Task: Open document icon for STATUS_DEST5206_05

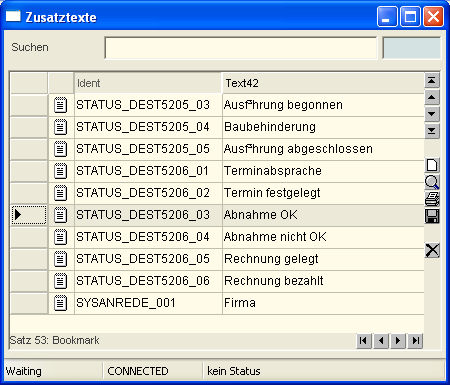Action: (60, 259)
